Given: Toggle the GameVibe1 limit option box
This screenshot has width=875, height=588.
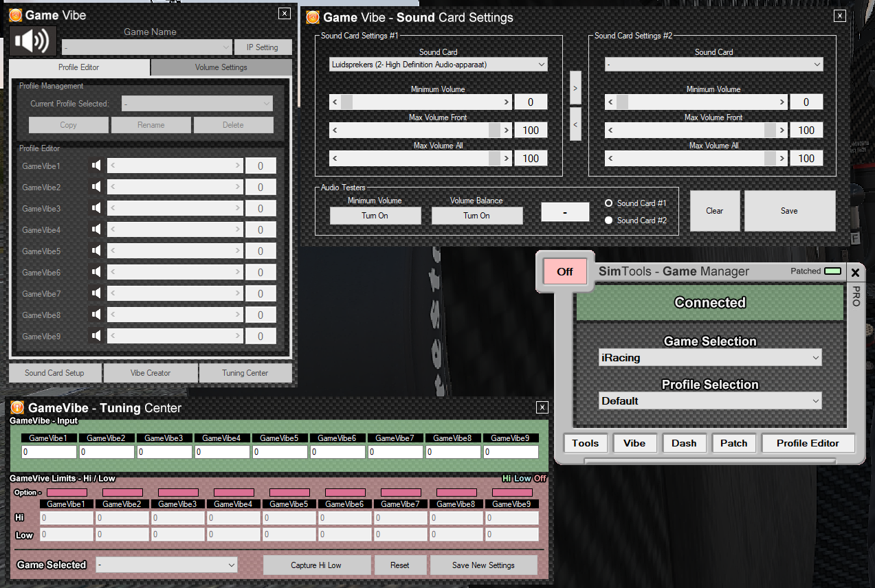Looking at the screenshot, I should (67, 493).
